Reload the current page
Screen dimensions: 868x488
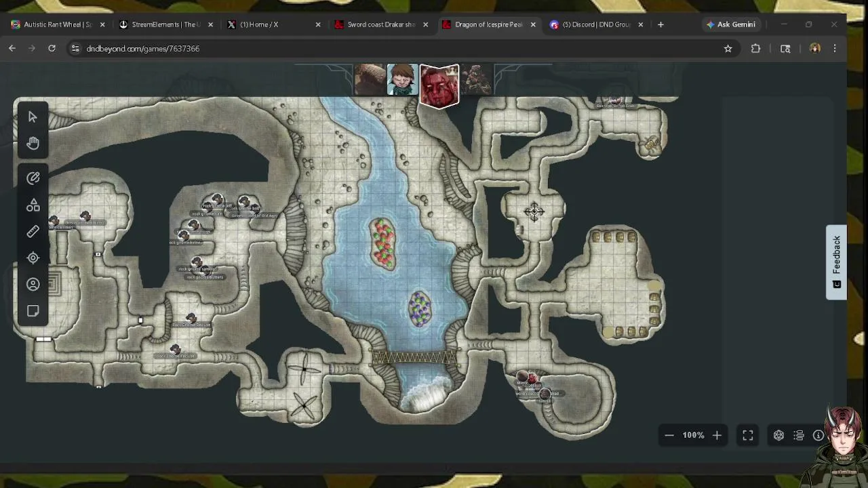click(x=52, y=48)
